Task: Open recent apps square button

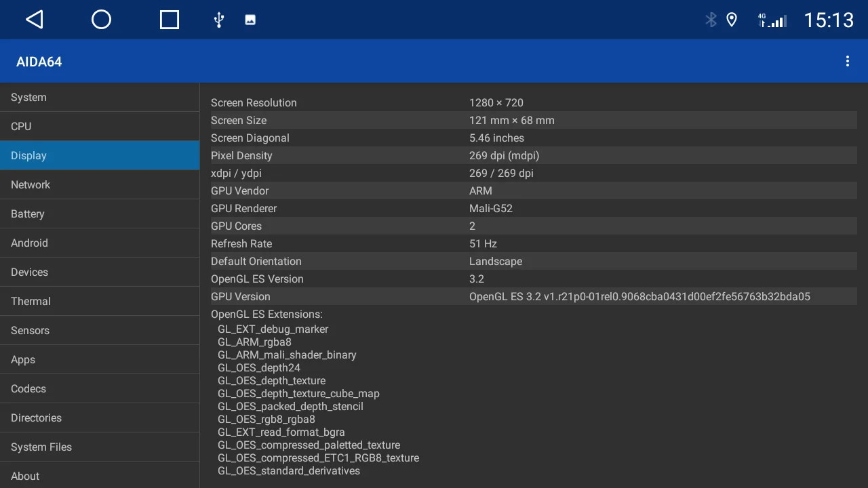Action: 170,20
